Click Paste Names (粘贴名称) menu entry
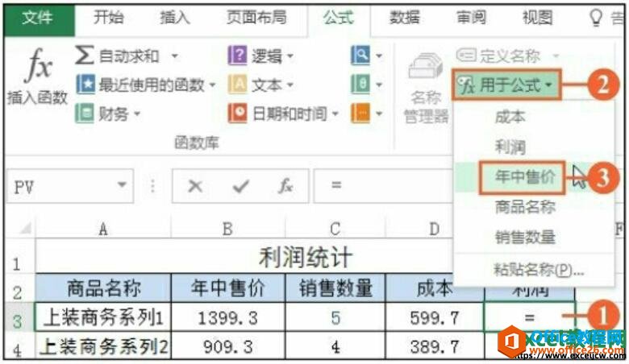Viewport: 629px width, 364px height. 534,271
